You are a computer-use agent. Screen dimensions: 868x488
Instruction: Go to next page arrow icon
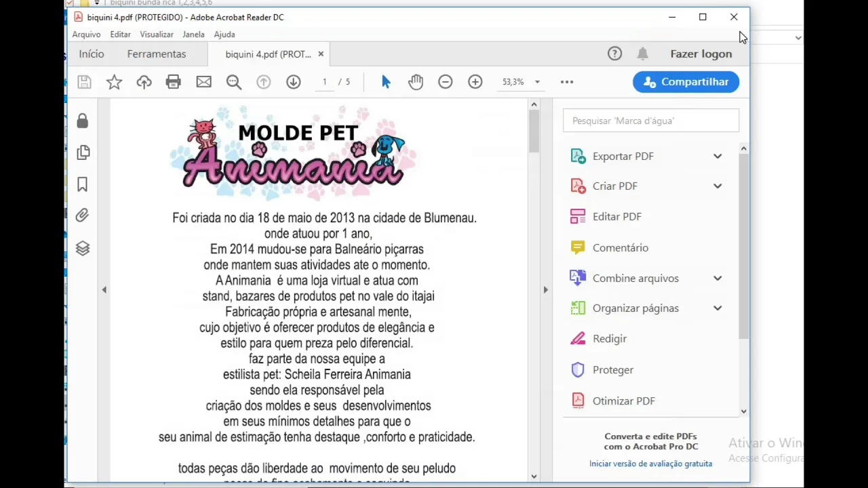coord(294,82)
